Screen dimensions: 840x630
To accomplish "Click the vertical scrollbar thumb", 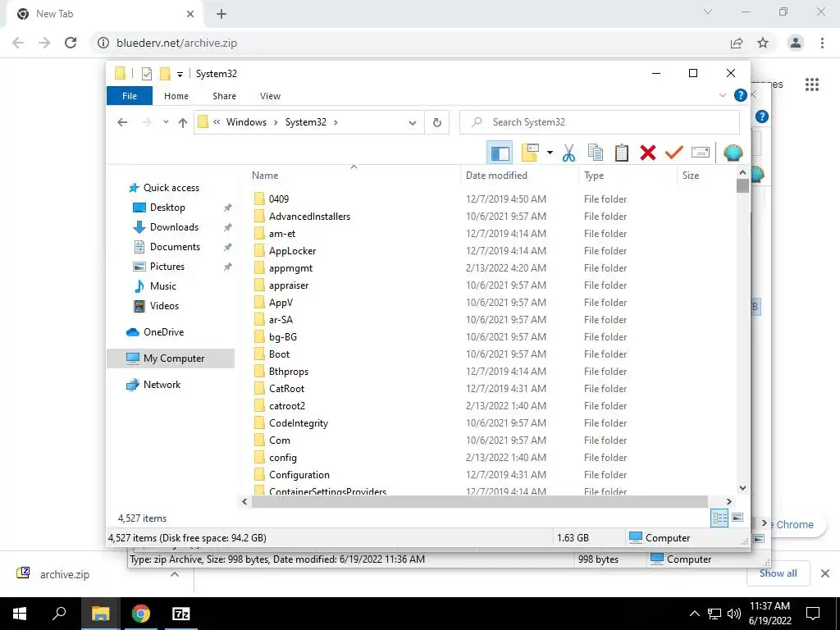I will [742, 185].
